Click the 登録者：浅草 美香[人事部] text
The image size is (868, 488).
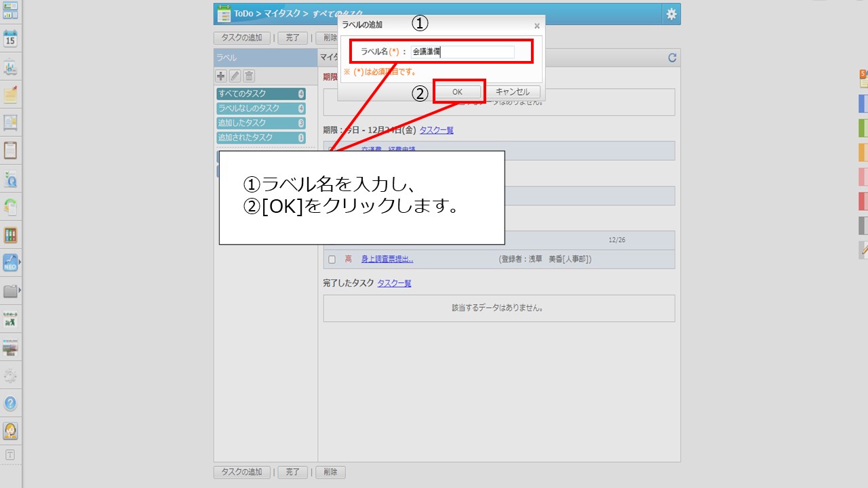[x=546, y=259]
